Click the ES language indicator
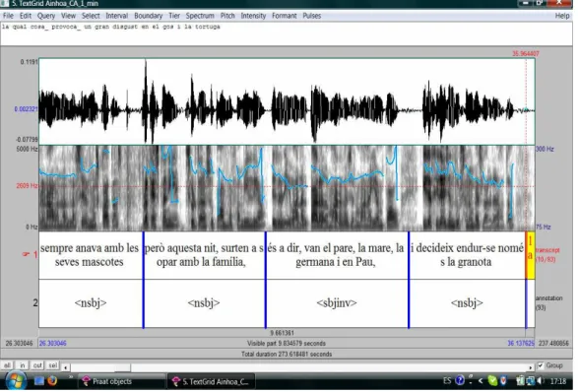 (447, 381)
